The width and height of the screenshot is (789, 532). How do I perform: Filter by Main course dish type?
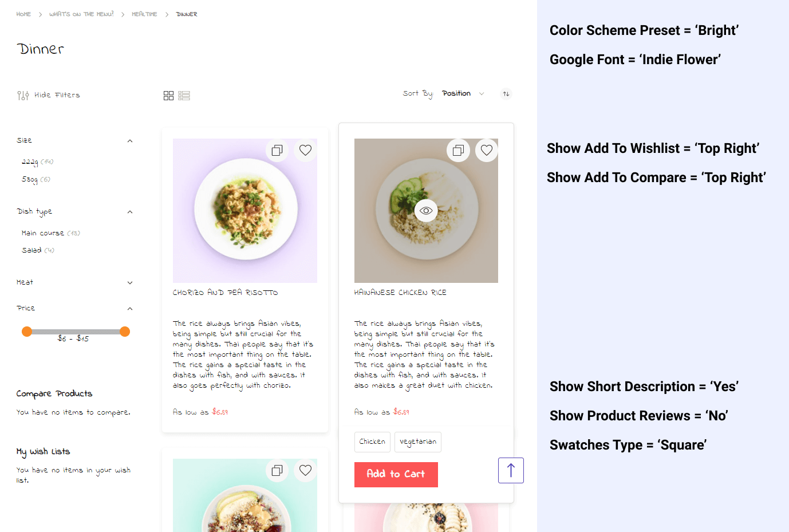coord(43,233)
